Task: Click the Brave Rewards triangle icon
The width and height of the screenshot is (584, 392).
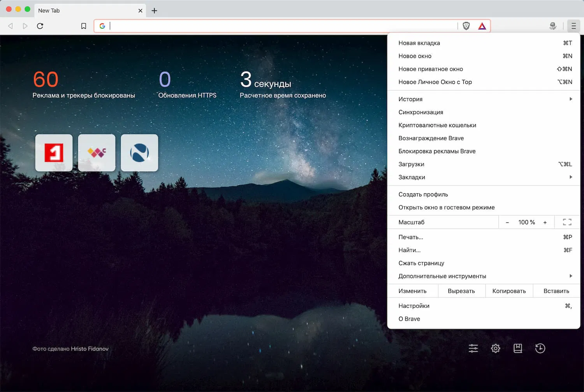Action: (x=482, y=26)
